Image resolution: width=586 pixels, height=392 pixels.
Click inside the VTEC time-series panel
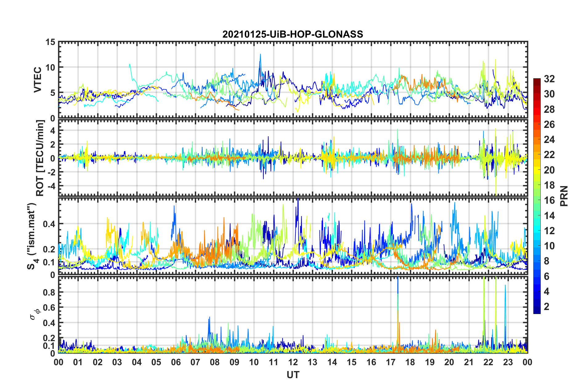(293, 80)
